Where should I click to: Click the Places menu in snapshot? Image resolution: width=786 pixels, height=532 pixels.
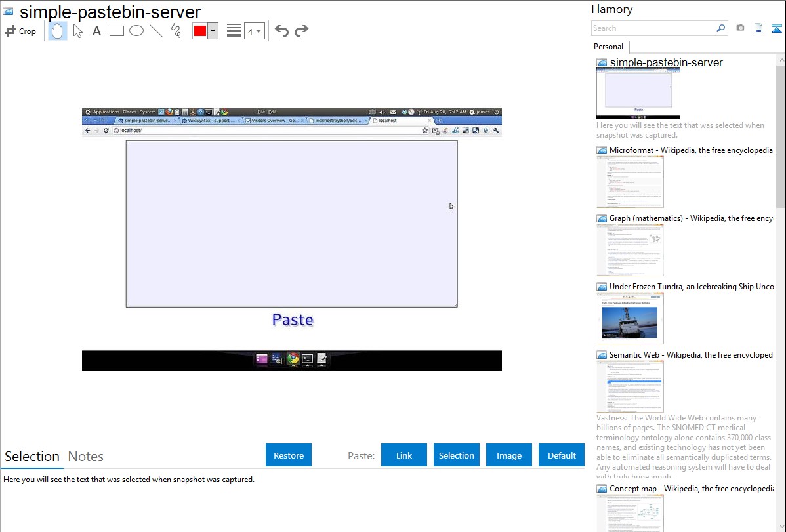coord(129,112)
